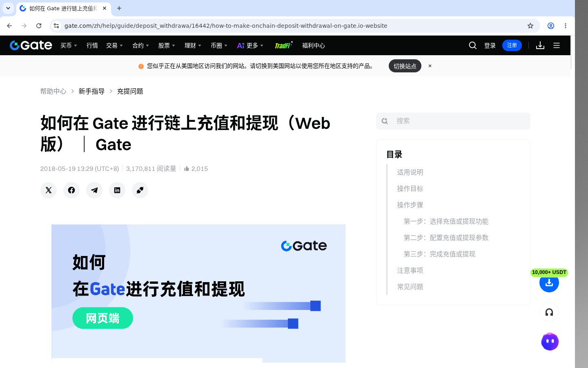Copy the article link icon

(x=140, y=190)
